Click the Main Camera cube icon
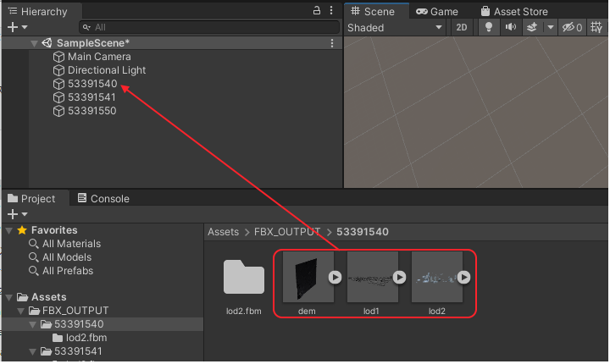The width and height of the screenshot is (610, 364). (58, 58)
